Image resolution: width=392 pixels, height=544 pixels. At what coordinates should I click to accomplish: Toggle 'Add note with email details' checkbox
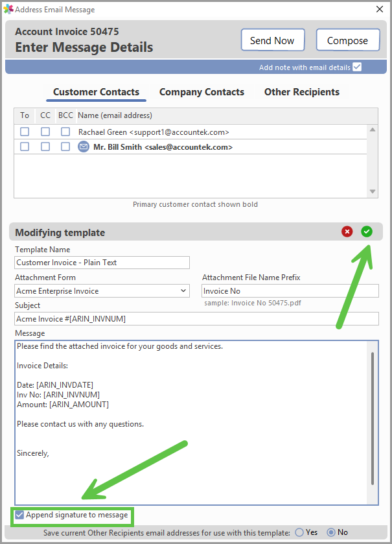pos(357,67)
